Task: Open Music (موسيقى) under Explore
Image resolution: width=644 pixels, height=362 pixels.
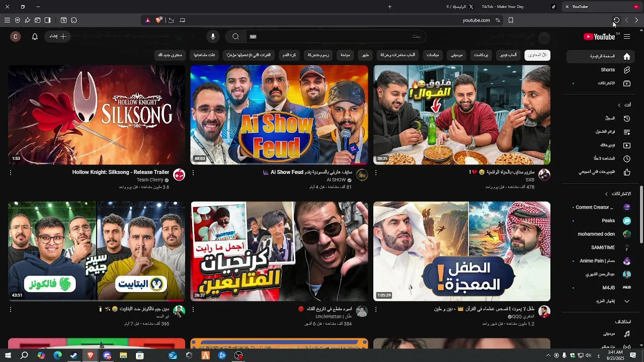Action: coord(601,334)
